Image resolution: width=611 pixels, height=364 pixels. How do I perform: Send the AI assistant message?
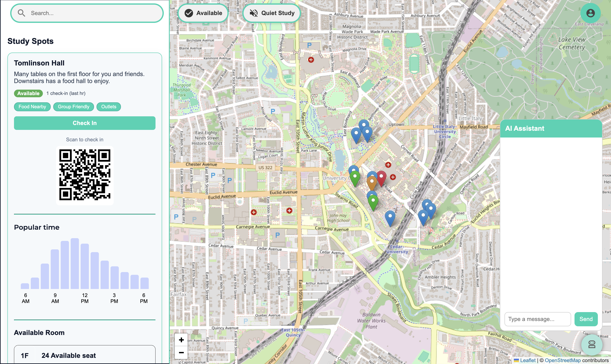point(586,319)
